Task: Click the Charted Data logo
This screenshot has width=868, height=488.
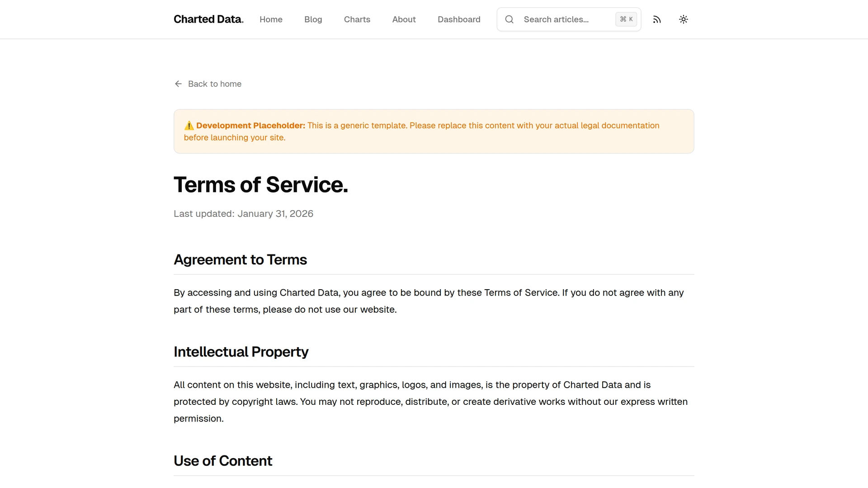Action: pyautogui.click(x=208, y=19)
